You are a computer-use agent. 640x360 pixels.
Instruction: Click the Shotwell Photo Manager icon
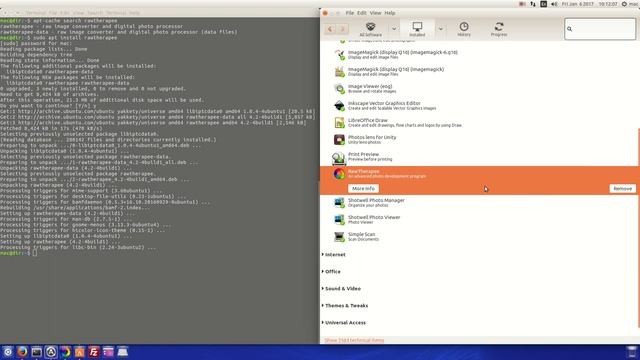point(339,202)
